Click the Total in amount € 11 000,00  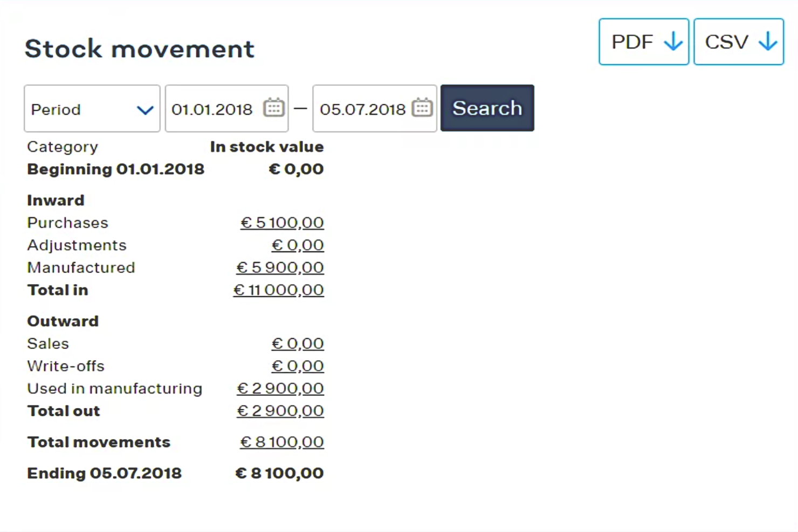tap(278, 289)
